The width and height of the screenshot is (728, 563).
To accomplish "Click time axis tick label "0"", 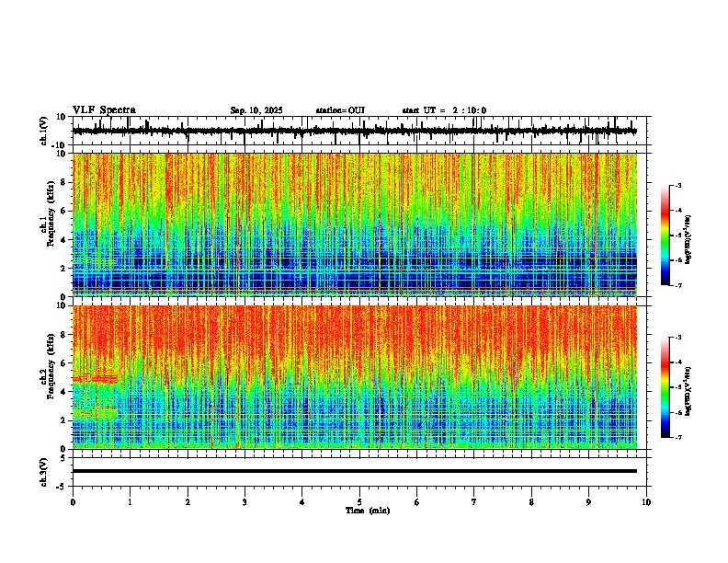I will [x=73, y=502].
